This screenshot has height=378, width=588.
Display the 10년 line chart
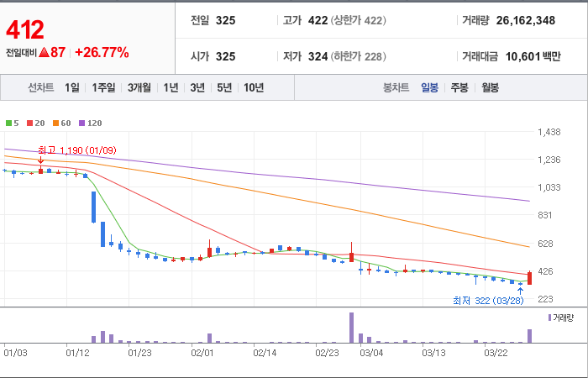pos(254,87)
